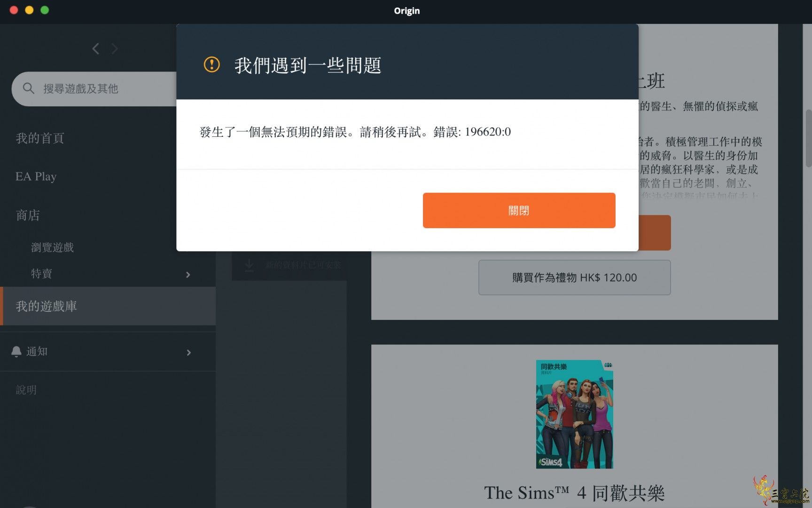
Task: Click the warning exclamation icon in the dialog header
Action: (x=212, y=64)
